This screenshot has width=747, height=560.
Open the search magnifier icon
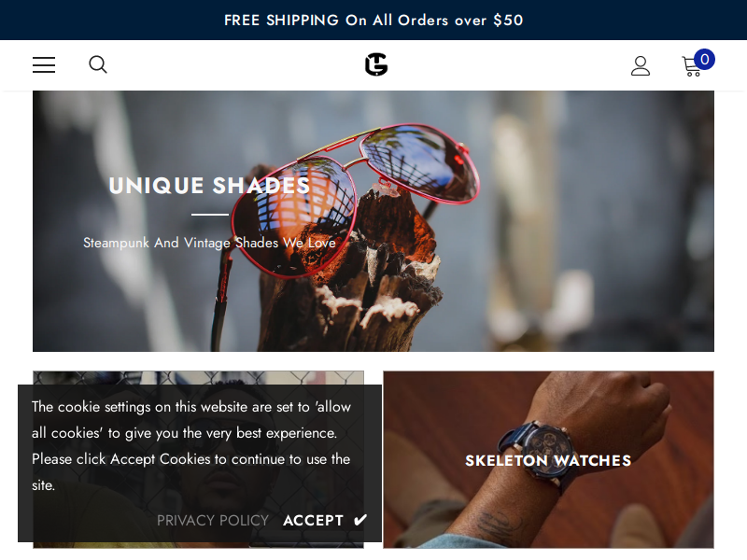point(98,64)
